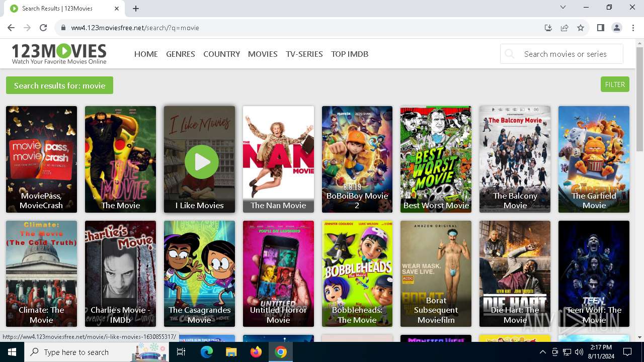The width and height of the screenshot is (644, 362).
Task: Open The Balcony Movie poster
Action: (x=515, y=159)
